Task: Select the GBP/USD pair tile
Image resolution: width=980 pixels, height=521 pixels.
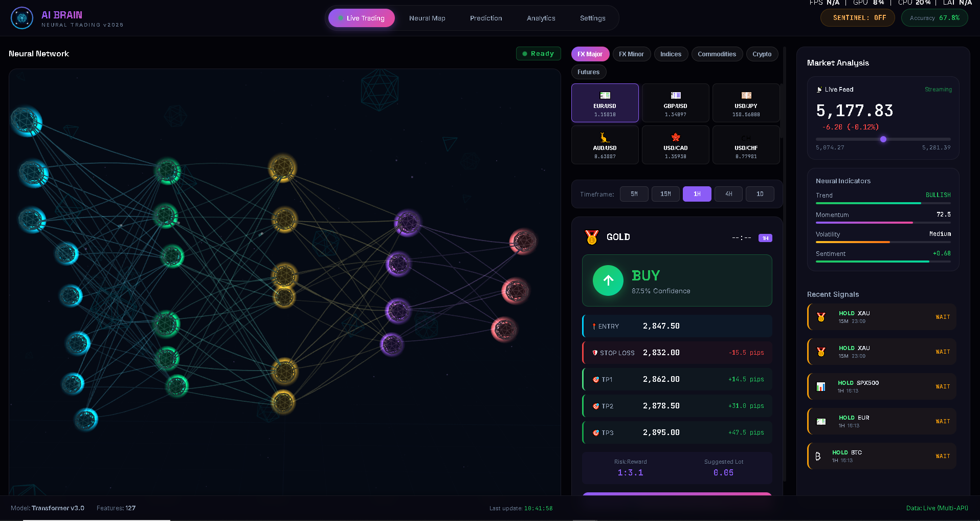Action: click(x=675, y=103)
